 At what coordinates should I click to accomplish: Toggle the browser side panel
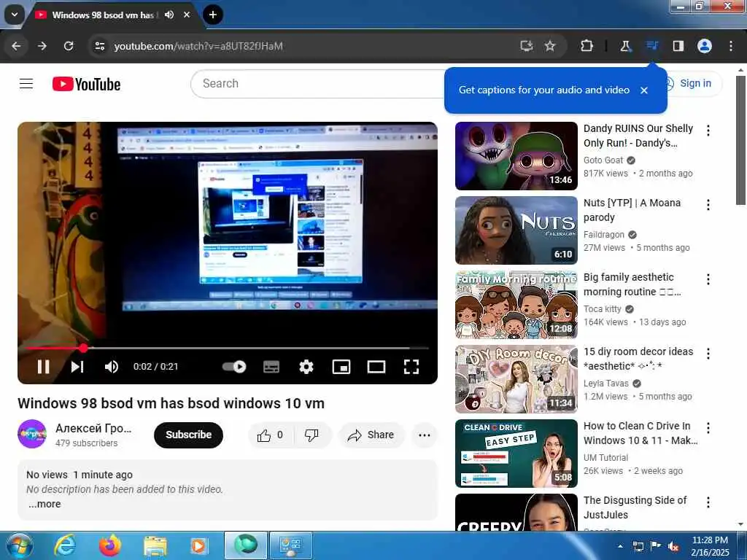[678, 46]
